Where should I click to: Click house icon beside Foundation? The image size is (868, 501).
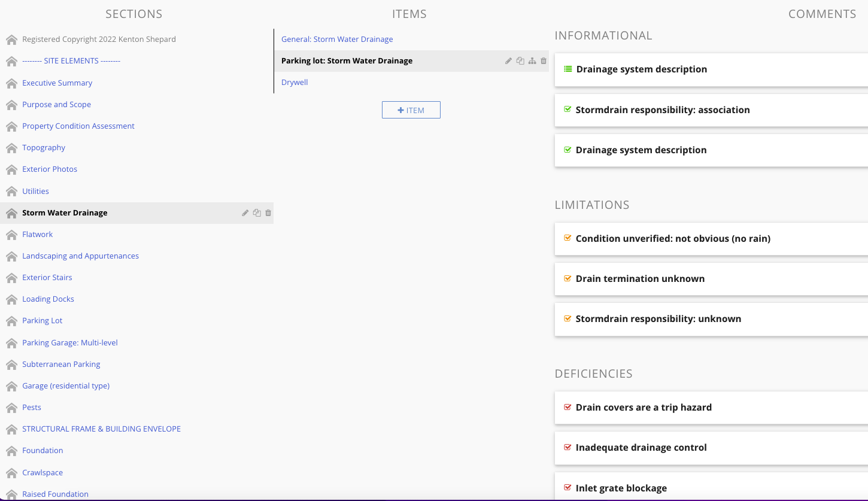coord(11,451)
